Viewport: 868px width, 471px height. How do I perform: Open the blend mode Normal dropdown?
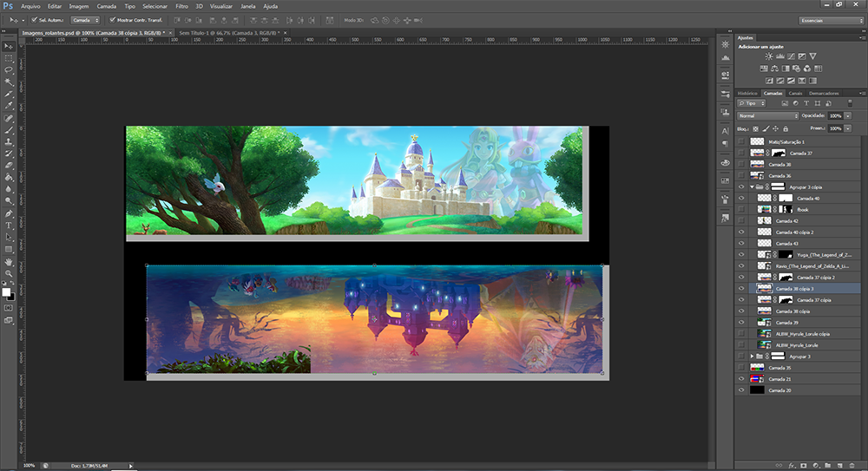[x=768, y=115]
